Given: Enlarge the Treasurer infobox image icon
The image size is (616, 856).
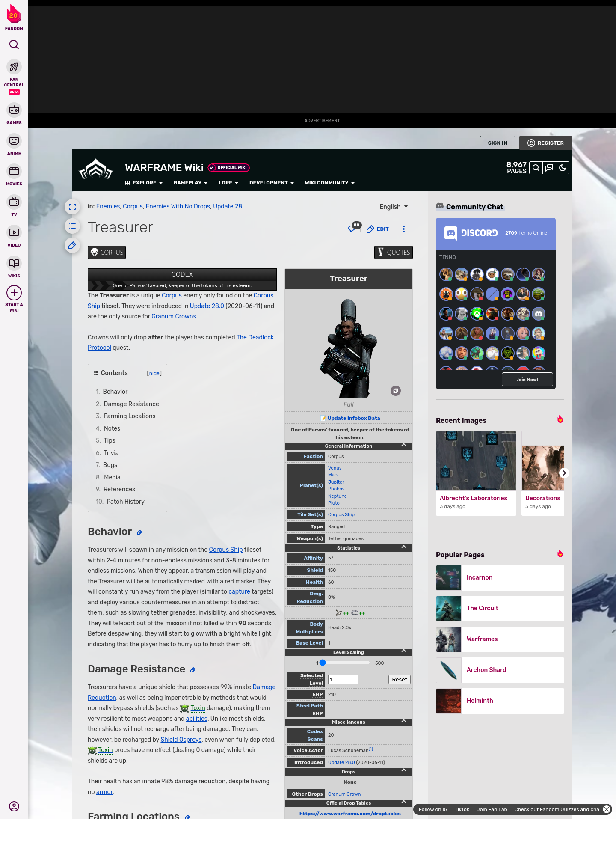Looking at the screenshot, I should pos(396,391).
